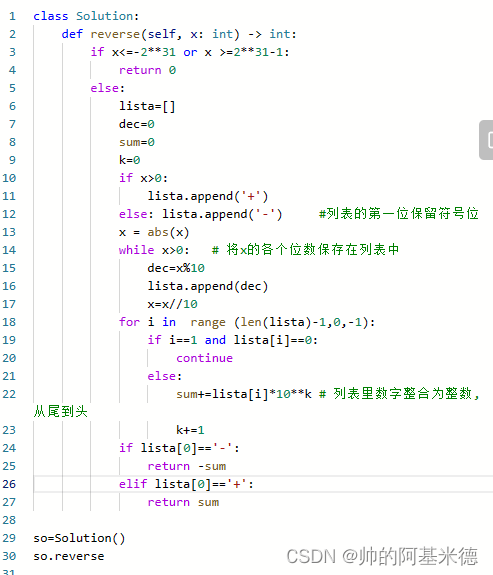Click the 'continue' keyword

tap(204, 358)
